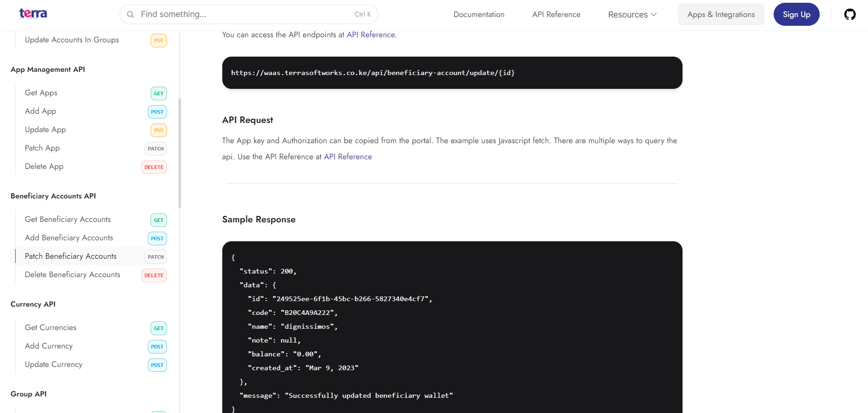This screenshot has width=868, height=413.
Task: Click GET badge next to Get Apps
Action: tap(158, 93)
